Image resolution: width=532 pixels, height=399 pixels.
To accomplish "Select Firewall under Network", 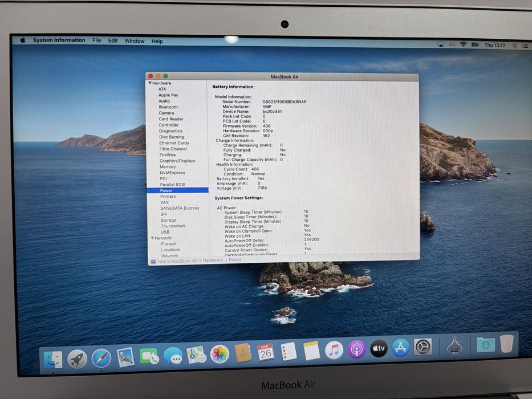I will click(168, 243).
